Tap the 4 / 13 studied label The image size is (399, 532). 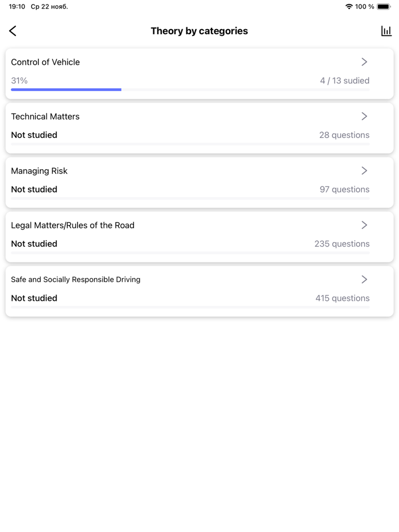[344, 80]
